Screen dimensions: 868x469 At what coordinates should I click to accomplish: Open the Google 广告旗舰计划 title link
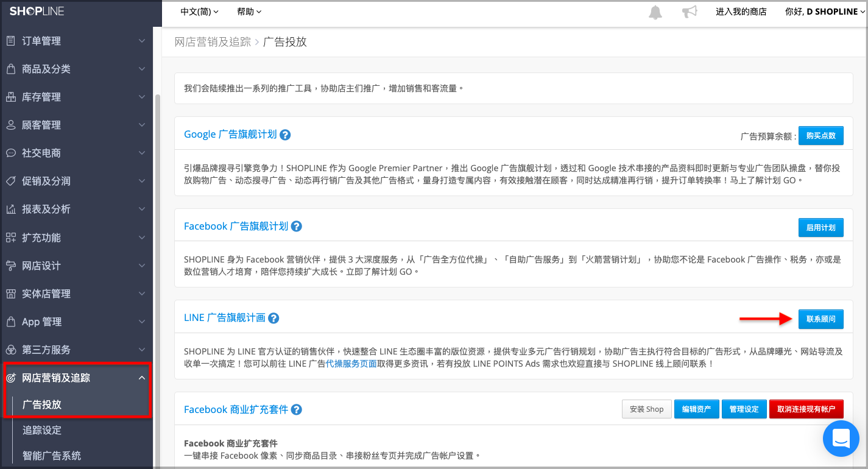point(230,135)
